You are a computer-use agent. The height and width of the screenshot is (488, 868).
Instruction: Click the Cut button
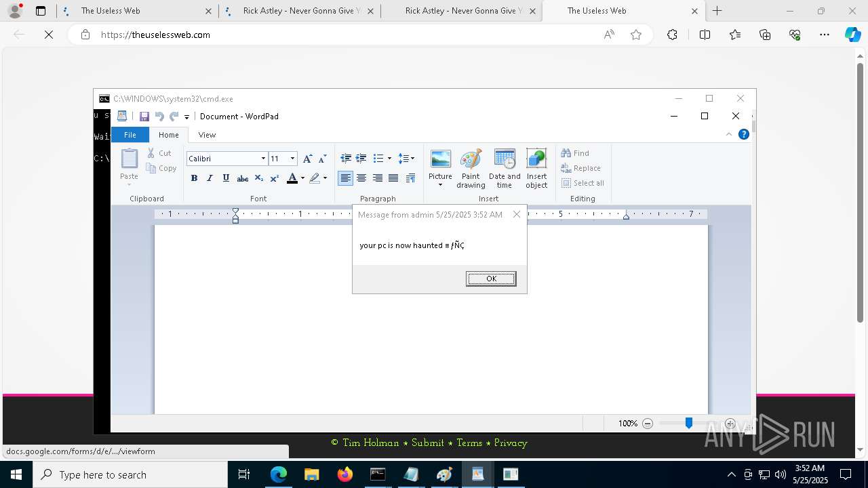[x=160, y=153]
